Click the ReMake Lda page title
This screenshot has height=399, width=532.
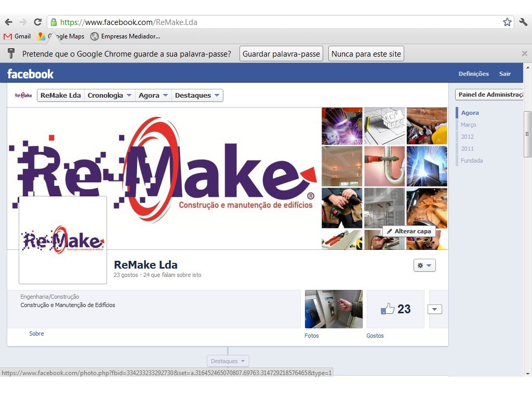click(x=145, y=264)
